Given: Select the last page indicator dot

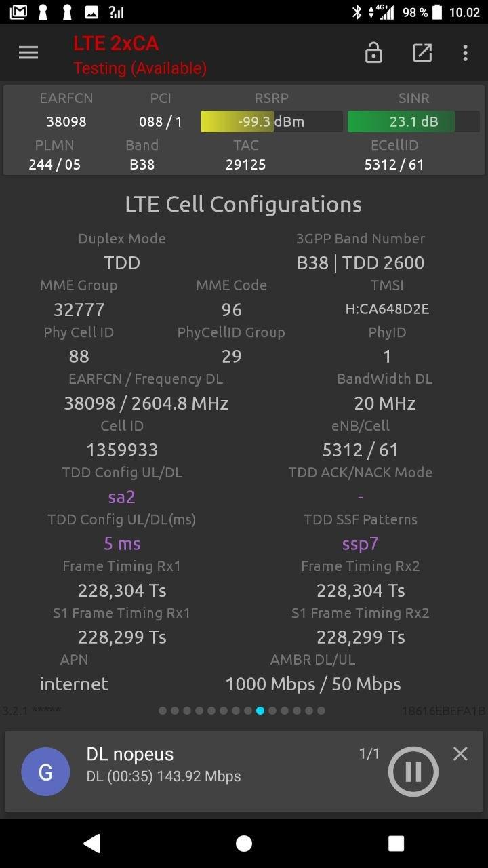Looking at the screenshot, I should (321, 711).
